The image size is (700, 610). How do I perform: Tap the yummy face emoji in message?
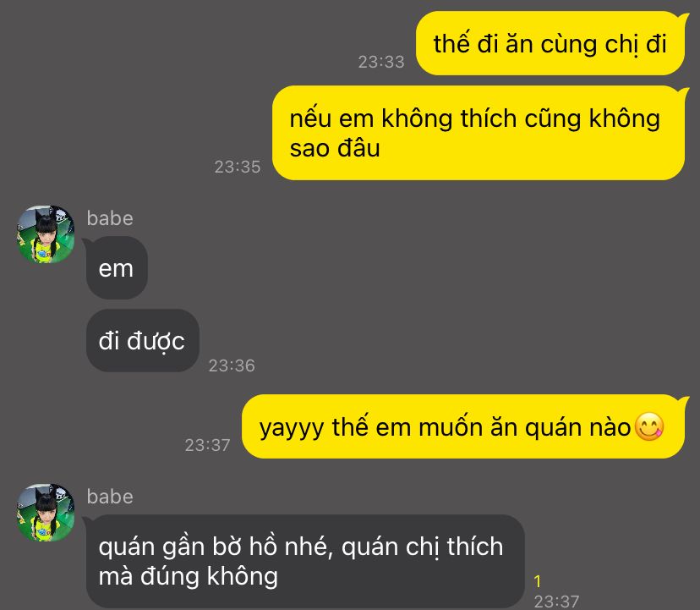point(649,426)
